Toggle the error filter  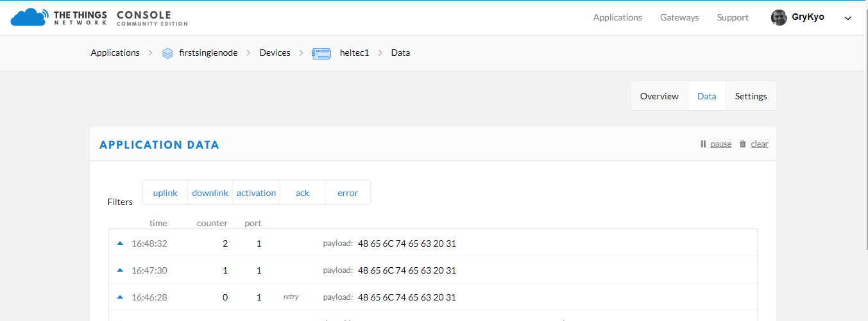(348, 193)
